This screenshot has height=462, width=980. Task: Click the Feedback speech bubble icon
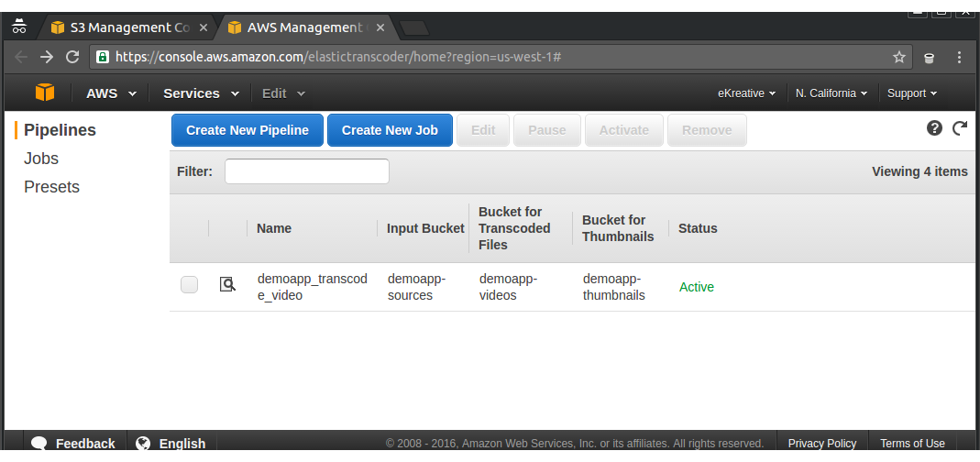pyautogui.click(x=39, y=444)
